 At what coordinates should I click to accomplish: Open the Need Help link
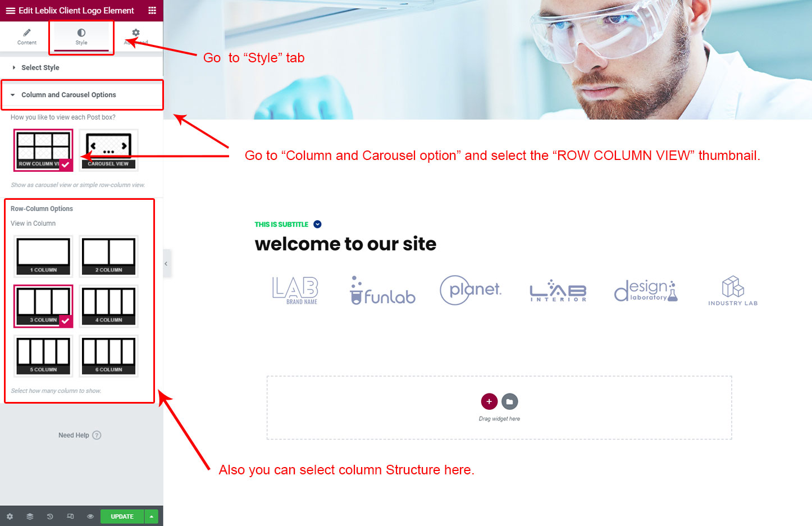pyautogui.click(x=79, y=435)
